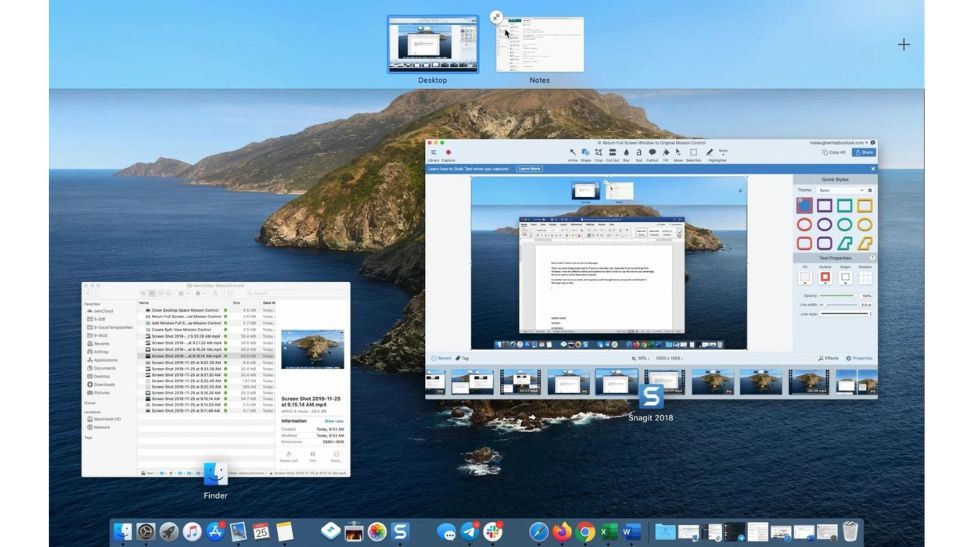Open the zoom percentage dropdown in Snagit
Viewport: 973px width, 547px height.
pyautogui.click(x=641, y=358)
